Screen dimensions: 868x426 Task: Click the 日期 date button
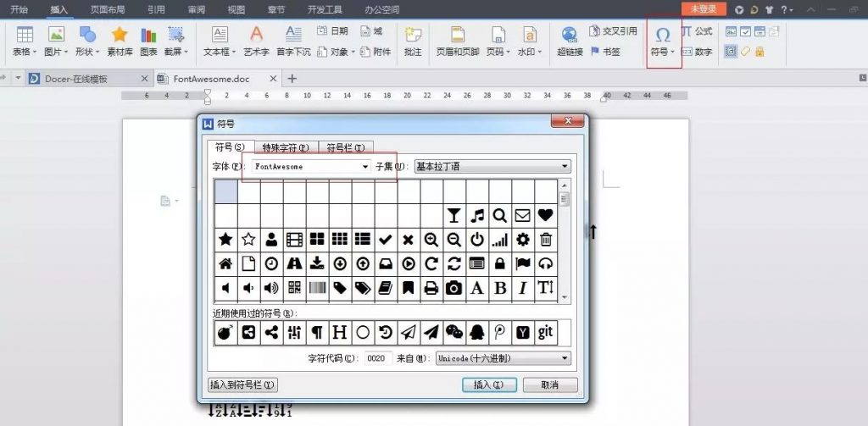332,31
